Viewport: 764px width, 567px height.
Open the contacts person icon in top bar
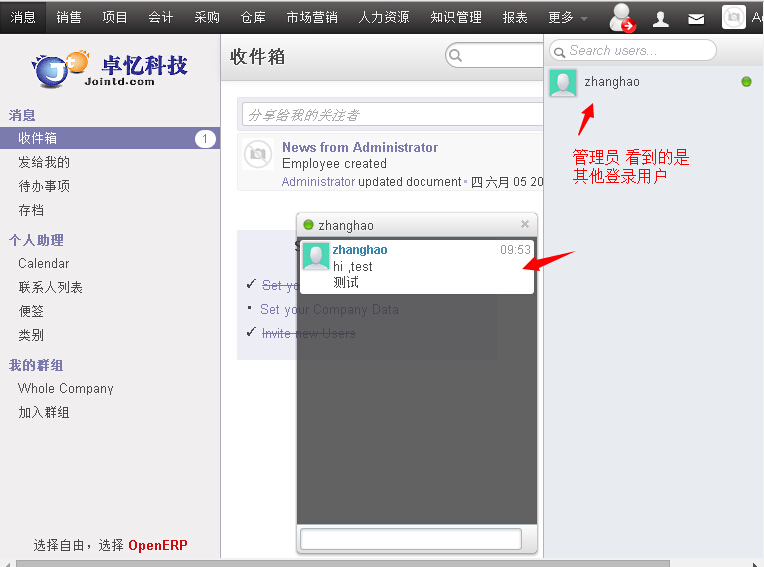[661, 18]
